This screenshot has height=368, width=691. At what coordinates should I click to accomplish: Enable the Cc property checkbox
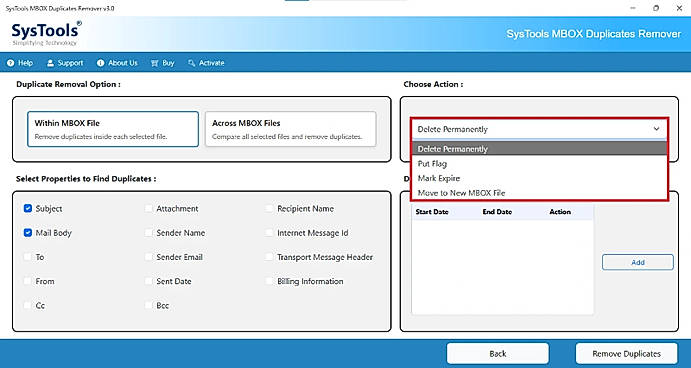[x=28, y=305]
